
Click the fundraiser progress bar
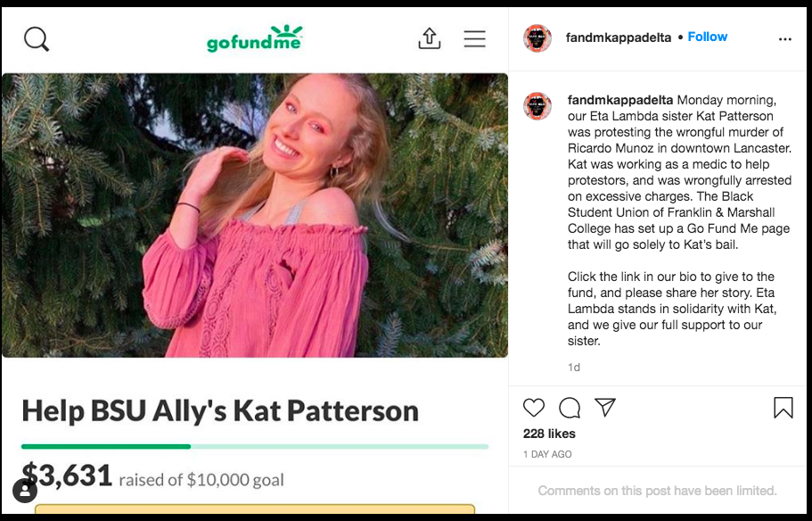pos(255,446)
